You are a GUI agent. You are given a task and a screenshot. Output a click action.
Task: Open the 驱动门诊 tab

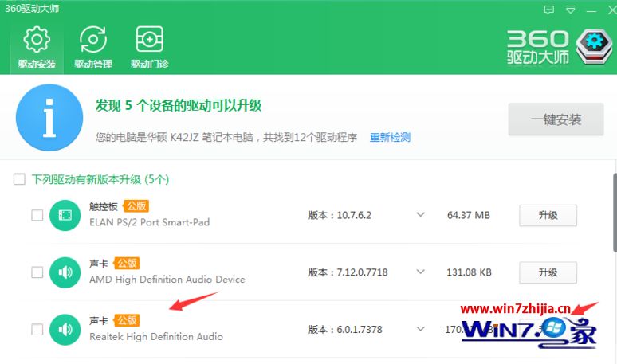point(150,48)
